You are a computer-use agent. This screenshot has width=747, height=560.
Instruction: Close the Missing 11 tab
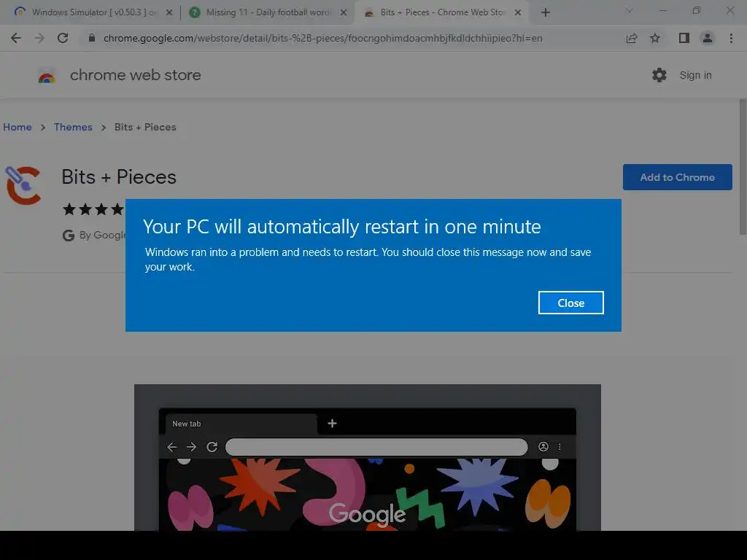344,13
